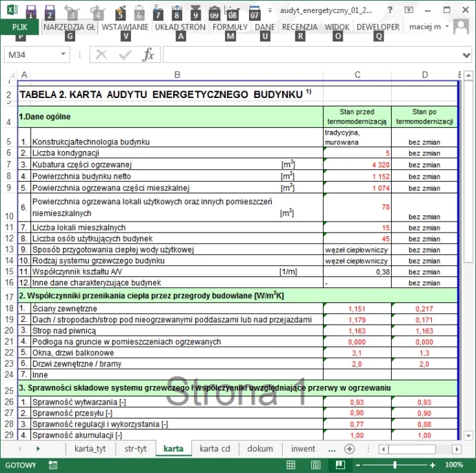Click the Cancel entry X icon in formula bar

(102, 55)
